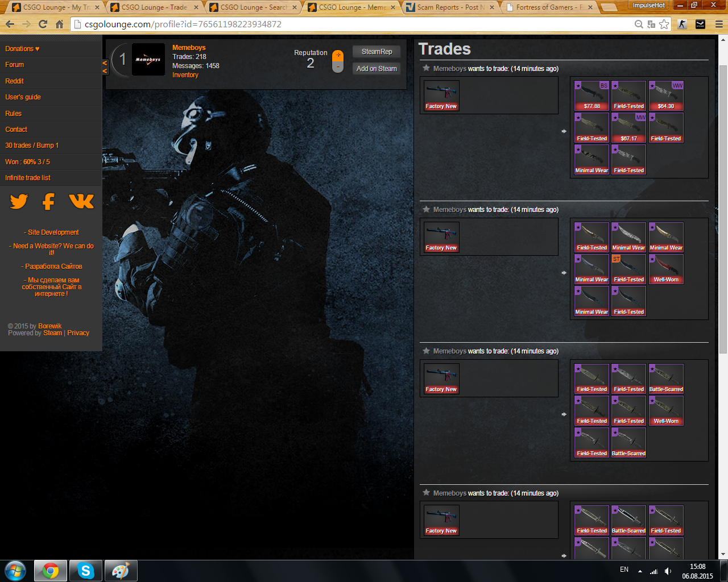Reload the page with the refresh button
The image size is (728, 582).
pyautogui.click(x=43, y=24)
